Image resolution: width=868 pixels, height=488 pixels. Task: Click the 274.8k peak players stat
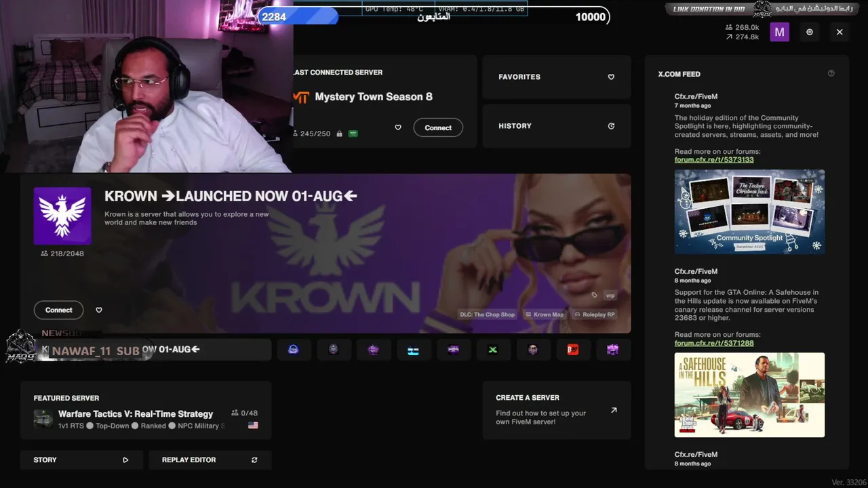click(743, 37)
